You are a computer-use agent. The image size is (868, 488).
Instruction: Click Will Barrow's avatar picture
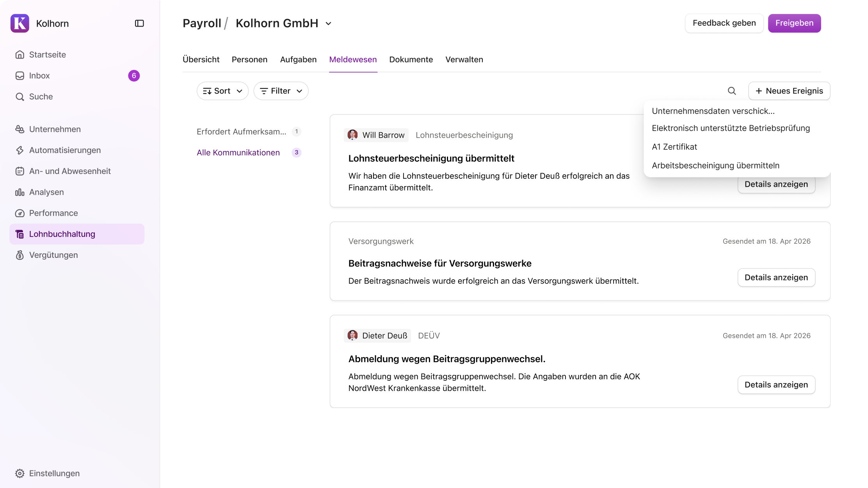coord(352,135)
